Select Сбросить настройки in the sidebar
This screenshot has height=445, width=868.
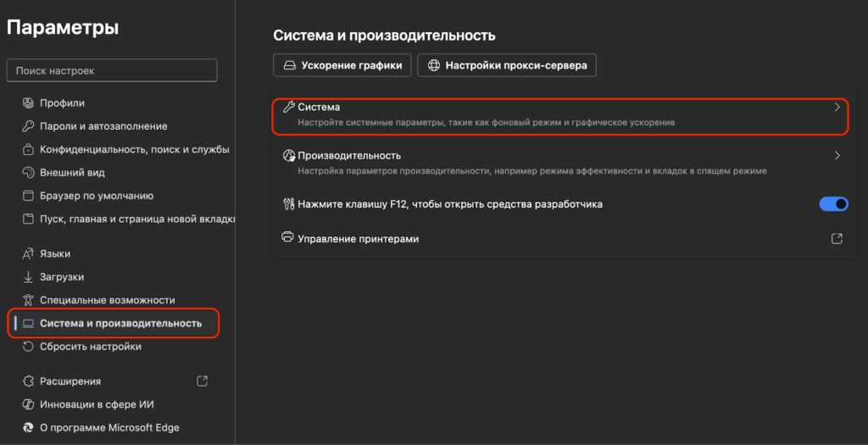tap(91, 347)
